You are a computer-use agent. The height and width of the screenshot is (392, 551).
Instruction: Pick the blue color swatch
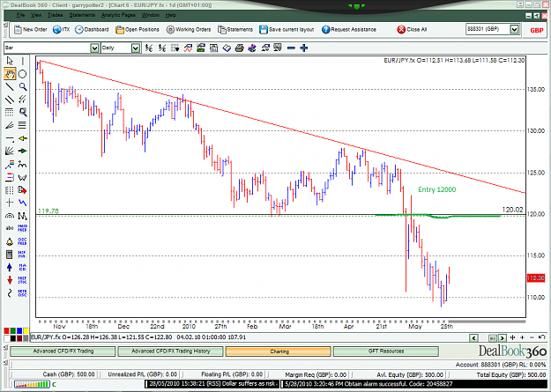[x=19, y=331]
